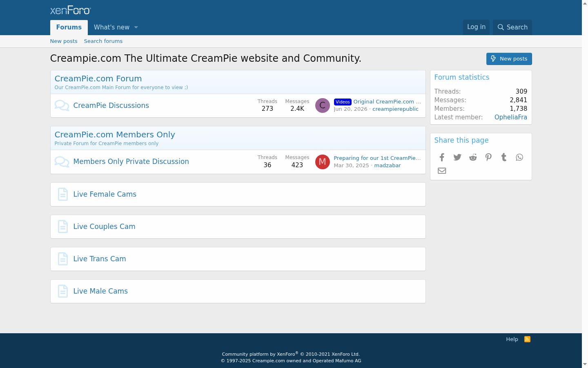Image resolution: width=588 pixels, height=368 pixels.
Task: Share this page via email icon
Action: point(442,171)
